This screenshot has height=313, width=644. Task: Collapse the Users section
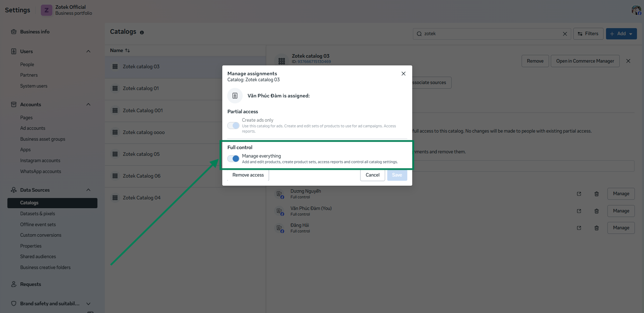88,51
